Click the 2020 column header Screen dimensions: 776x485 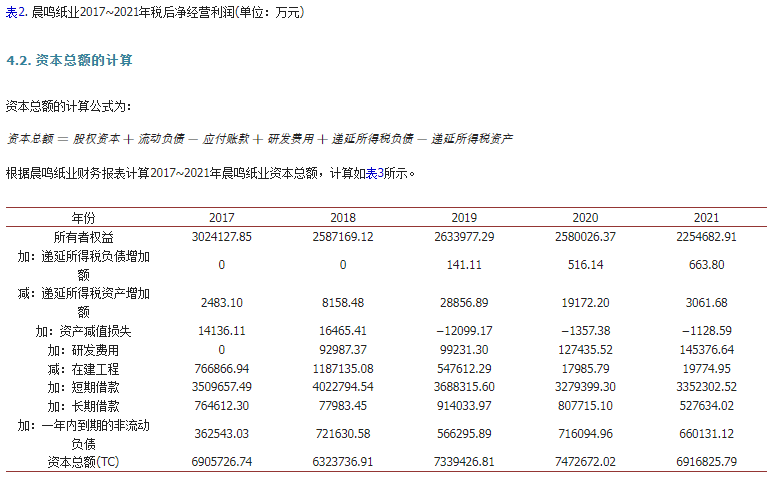coord(585,218)
